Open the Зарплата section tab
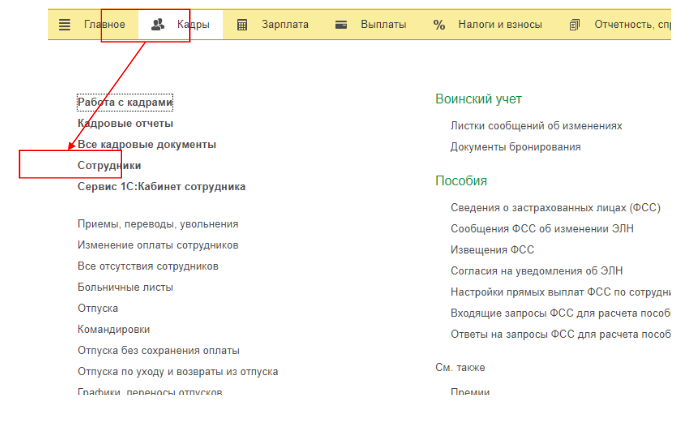 tap(285, 25)
